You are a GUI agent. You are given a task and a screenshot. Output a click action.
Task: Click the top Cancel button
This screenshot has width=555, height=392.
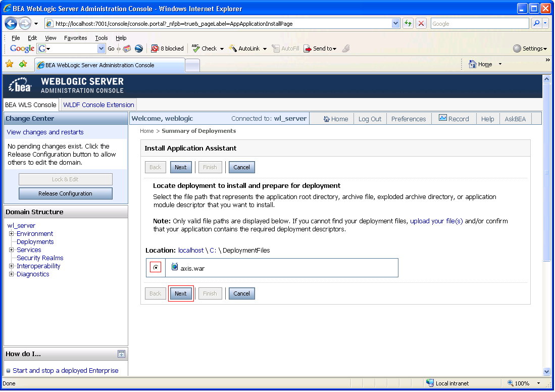[x=242, y=167]
